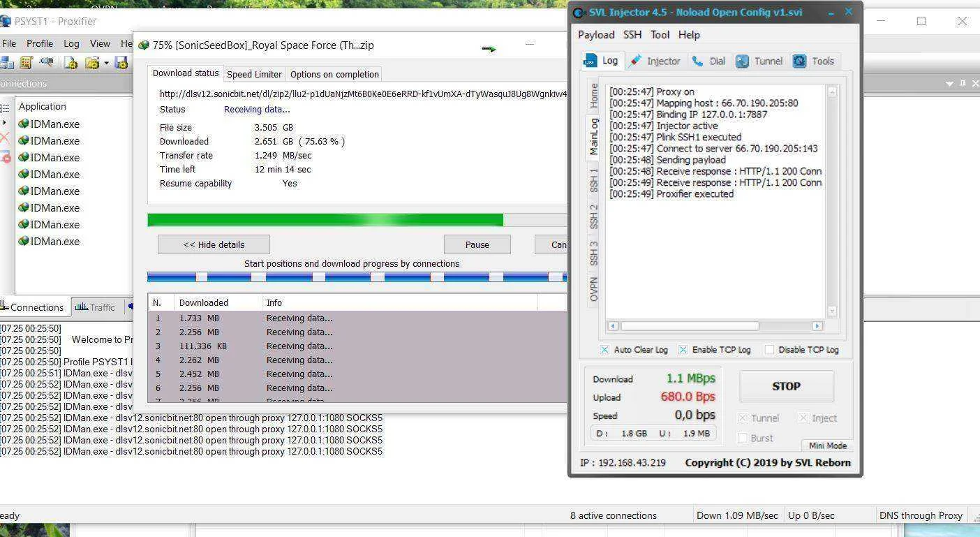Select the vertical Home tab
The width and height of the screenshot is (980, 537).
click(594, 95)
